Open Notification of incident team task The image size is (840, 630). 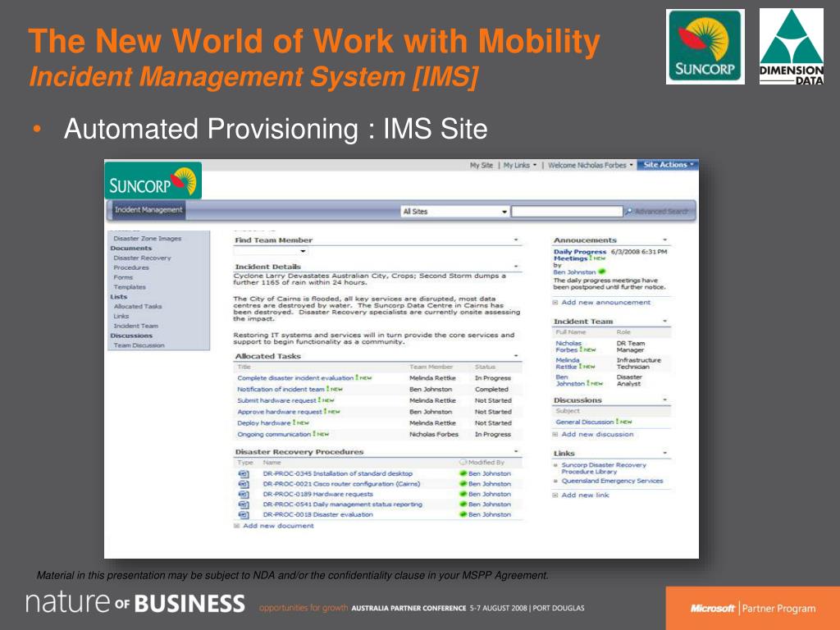point(281,390)
